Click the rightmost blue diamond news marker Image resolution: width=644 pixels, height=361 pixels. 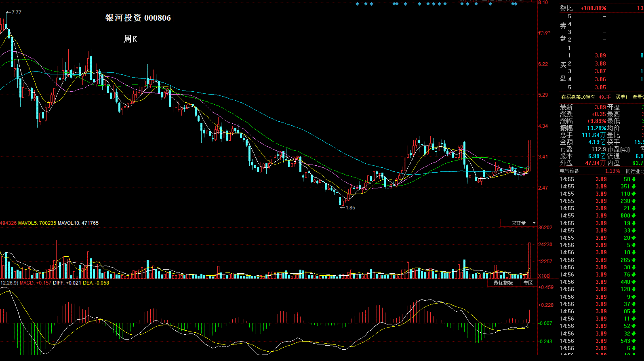click(x=516, y=4)
